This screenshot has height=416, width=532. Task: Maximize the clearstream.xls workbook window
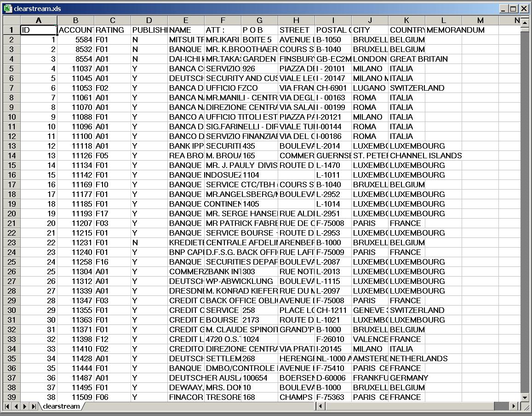click(513, 8)
